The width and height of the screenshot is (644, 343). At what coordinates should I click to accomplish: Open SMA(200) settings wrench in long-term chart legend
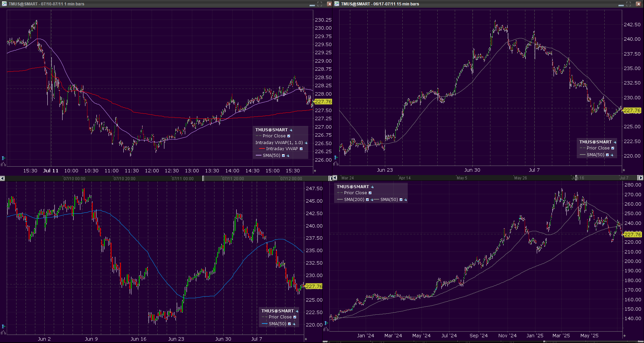pos(372,200)
